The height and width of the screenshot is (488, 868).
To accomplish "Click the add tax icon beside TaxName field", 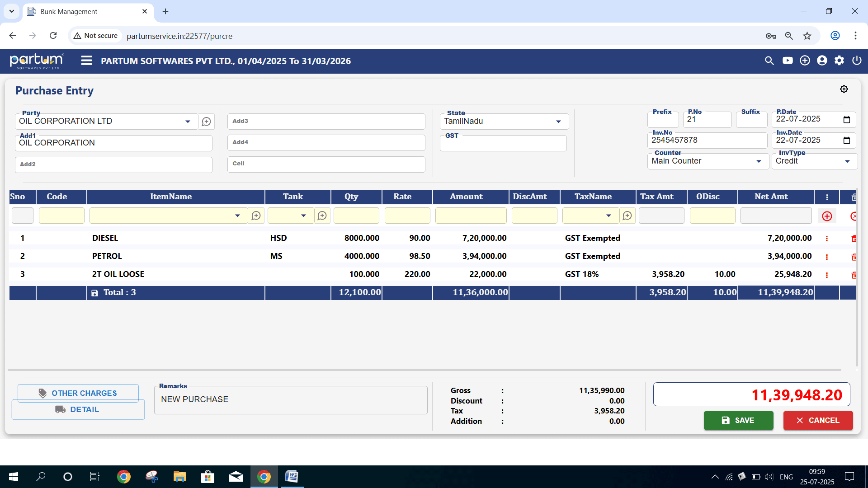I will click(627, 216).
